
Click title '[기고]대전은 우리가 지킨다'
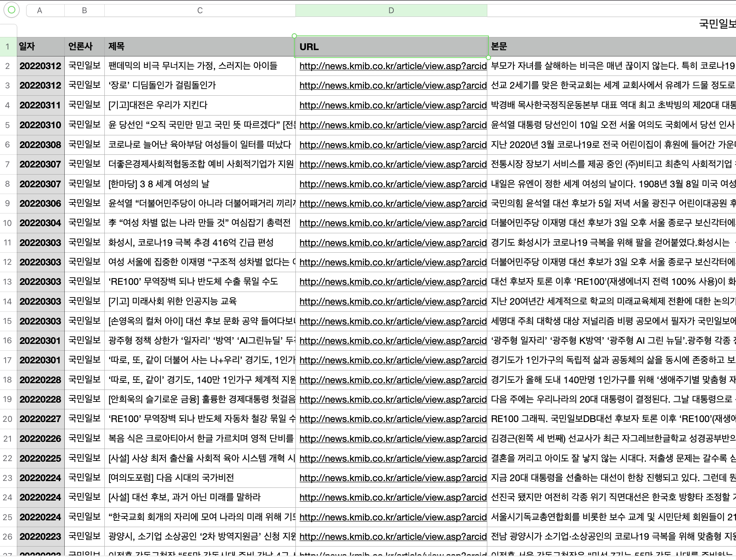tap(158, 105)
